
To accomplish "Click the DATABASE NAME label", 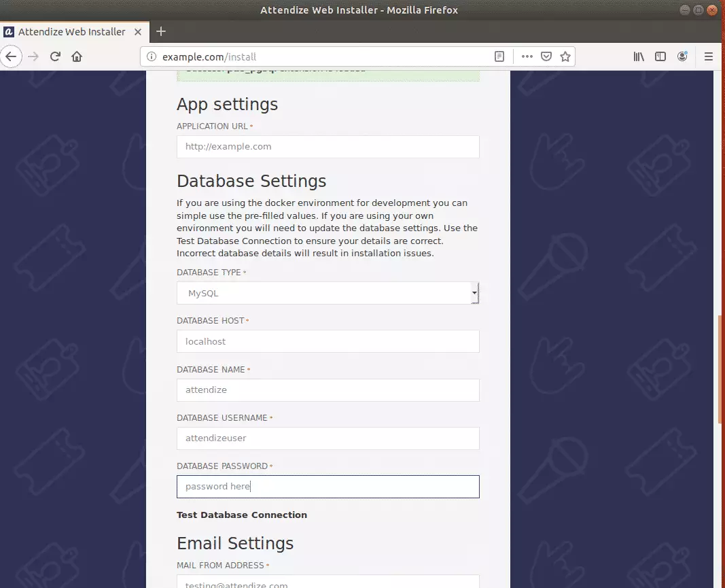I will click(x=211, y=370).
